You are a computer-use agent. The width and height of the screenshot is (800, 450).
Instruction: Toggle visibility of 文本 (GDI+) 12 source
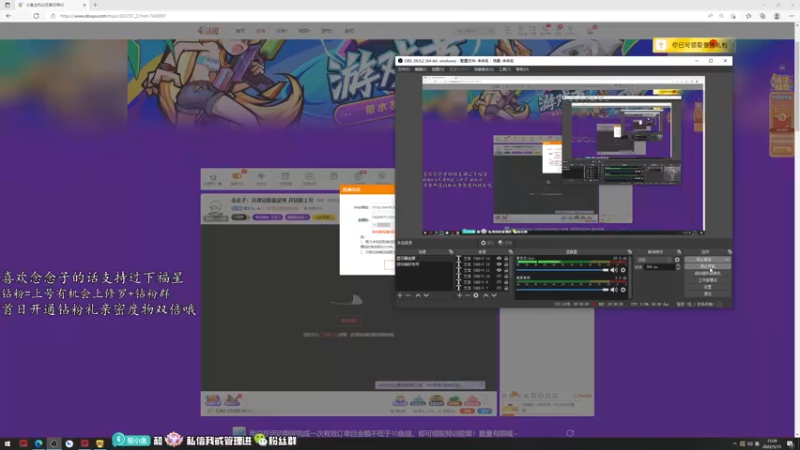499,264
